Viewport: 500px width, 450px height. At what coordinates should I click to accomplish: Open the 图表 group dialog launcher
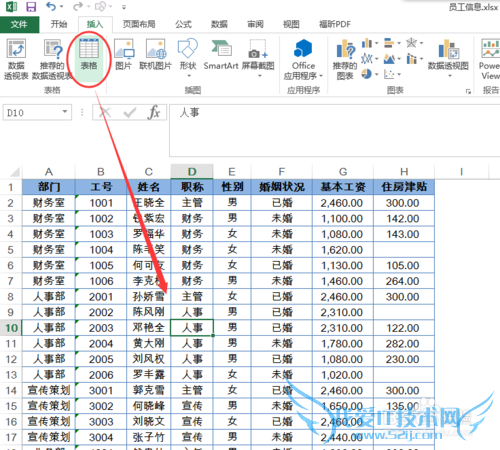468,91
